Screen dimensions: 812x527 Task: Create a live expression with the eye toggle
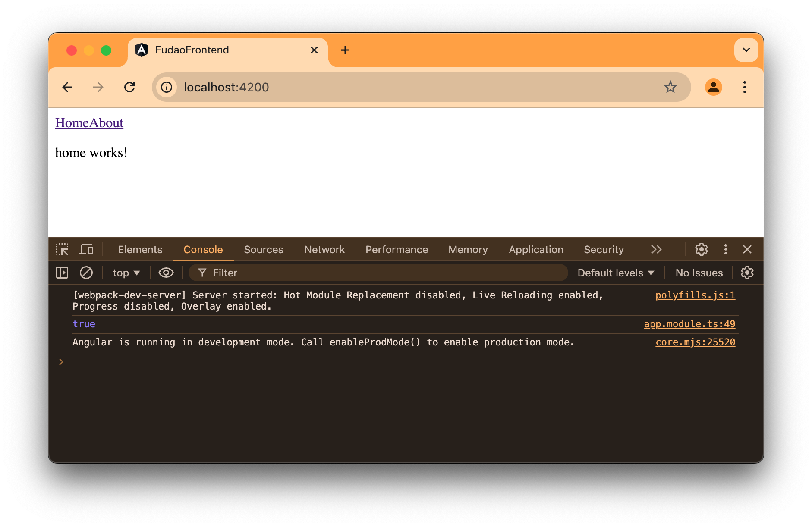[x=166, y=273]
